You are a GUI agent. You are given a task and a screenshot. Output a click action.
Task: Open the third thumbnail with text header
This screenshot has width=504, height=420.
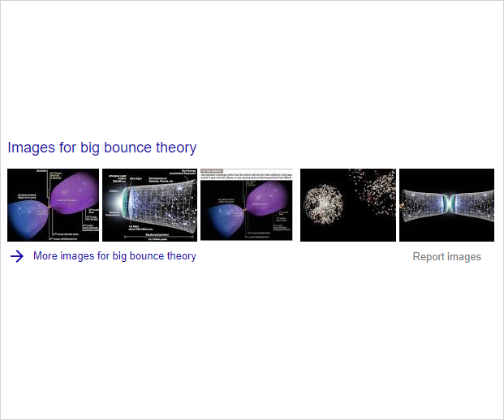pyautogui.click(x=247, y=204)
